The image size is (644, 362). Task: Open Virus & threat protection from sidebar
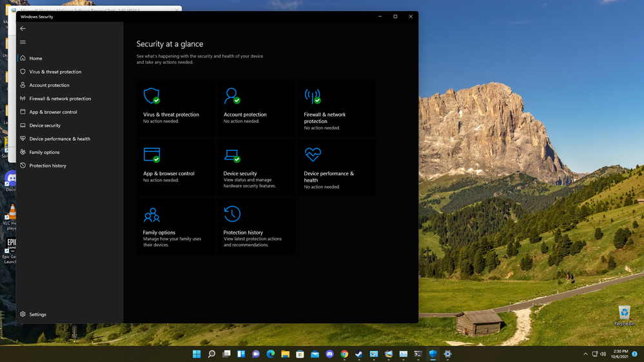pos(70,72)
